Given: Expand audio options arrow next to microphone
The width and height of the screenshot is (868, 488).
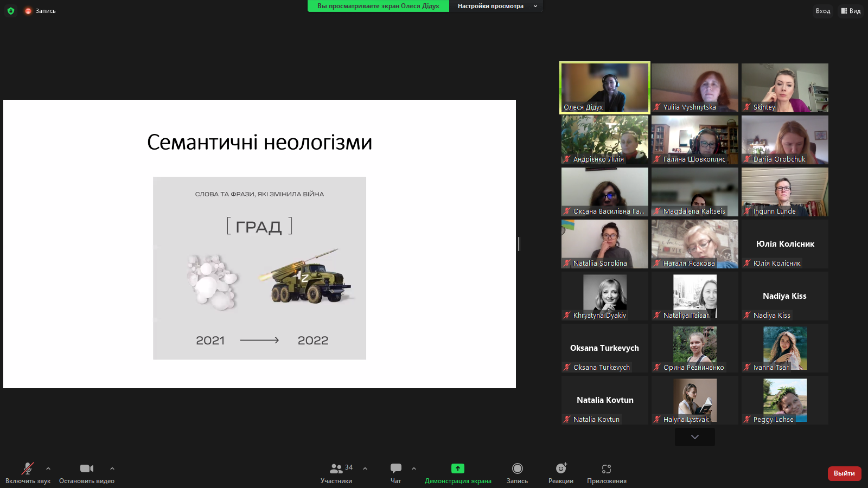Looking at the screenshot, I should pos(48,468).
